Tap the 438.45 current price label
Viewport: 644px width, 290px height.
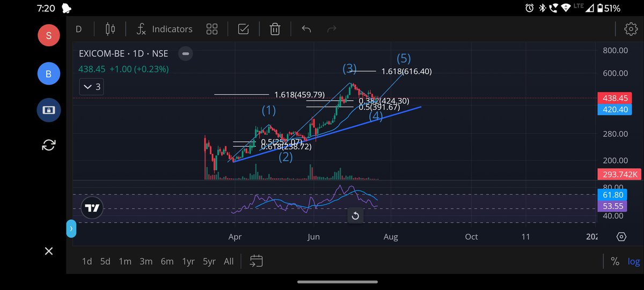[x=614, y=98]
